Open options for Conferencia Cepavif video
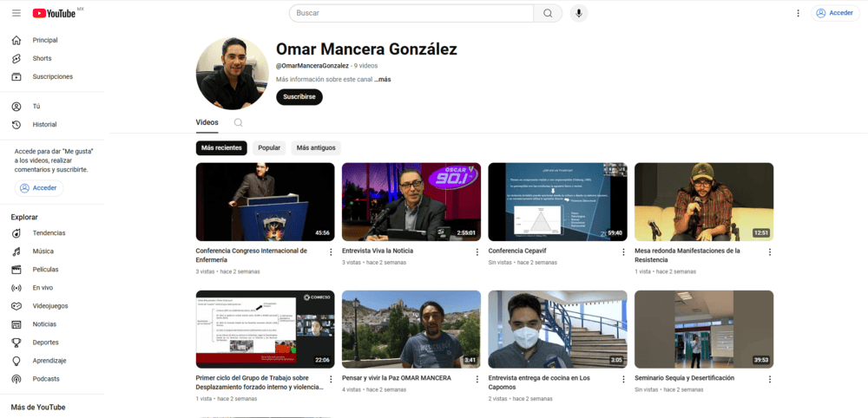The height and width of the screenshot is (418, 868). pos(622,252)
